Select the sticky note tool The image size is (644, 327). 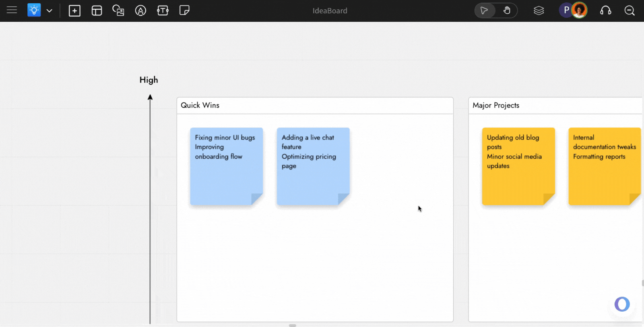[x=184, y=10]
